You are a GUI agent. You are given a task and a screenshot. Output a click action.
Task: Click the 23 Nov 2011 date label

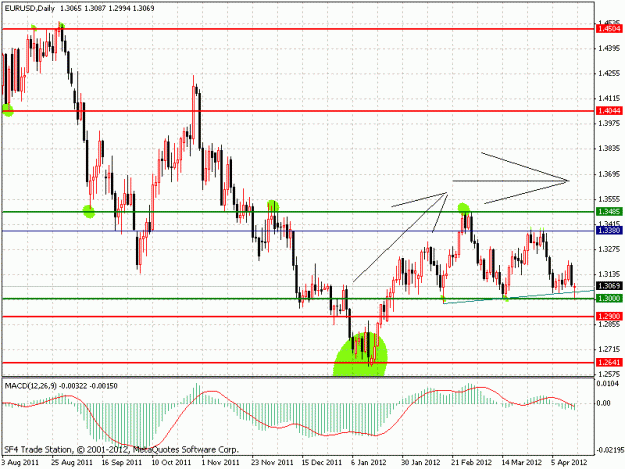click(x=272, y=462)
